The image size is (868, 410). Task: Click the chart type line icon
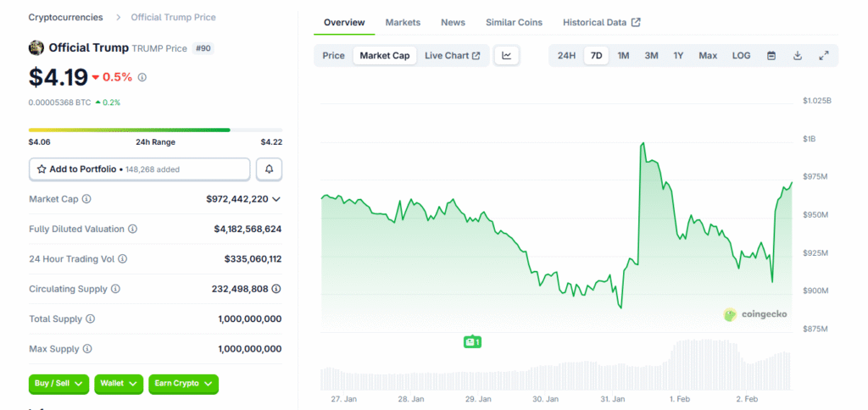pos(506,56)
